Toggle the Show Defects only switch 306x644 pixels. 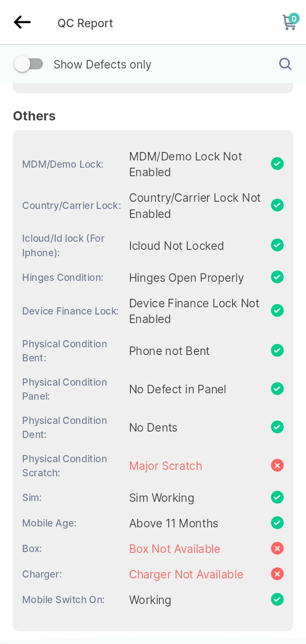[x=29, y=64]
